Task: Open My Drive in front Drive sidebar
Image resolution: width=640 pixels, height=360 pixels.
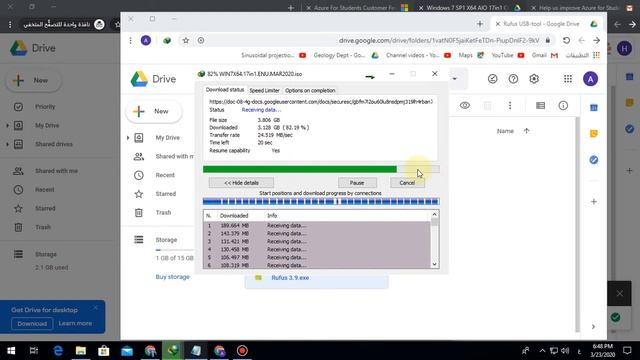Action: (167, 138)
